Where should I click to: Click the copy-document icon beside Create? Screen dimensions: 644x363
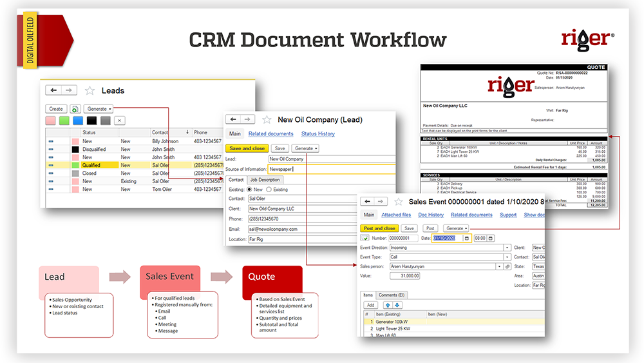click(75, 109)
